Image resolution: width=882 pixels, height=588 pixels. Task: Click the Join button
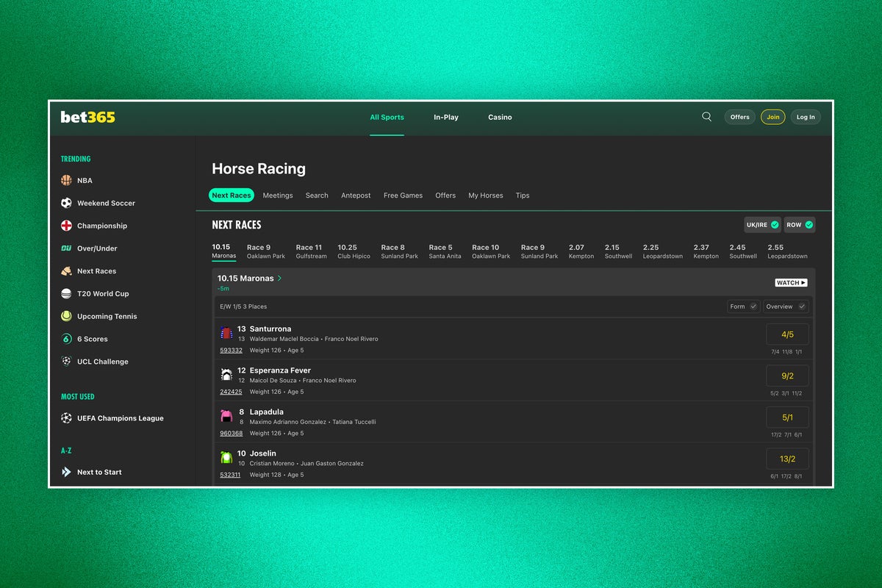point(772,116)
